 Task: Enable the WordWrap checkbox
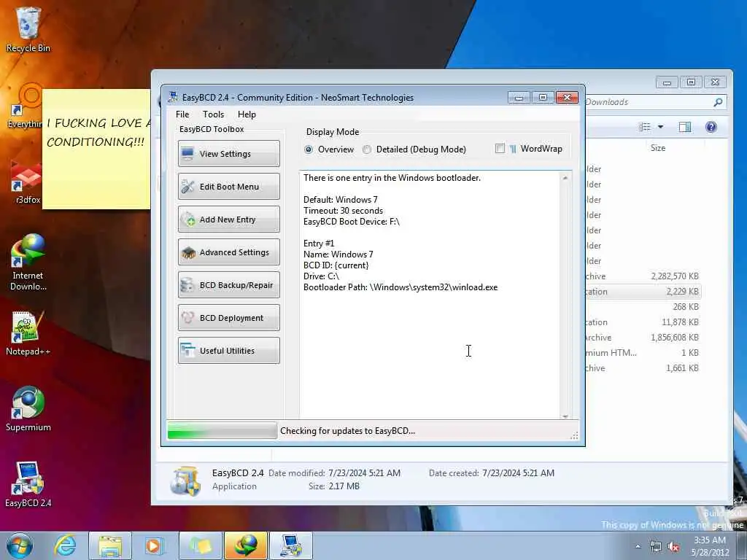[x=500, y=149]
